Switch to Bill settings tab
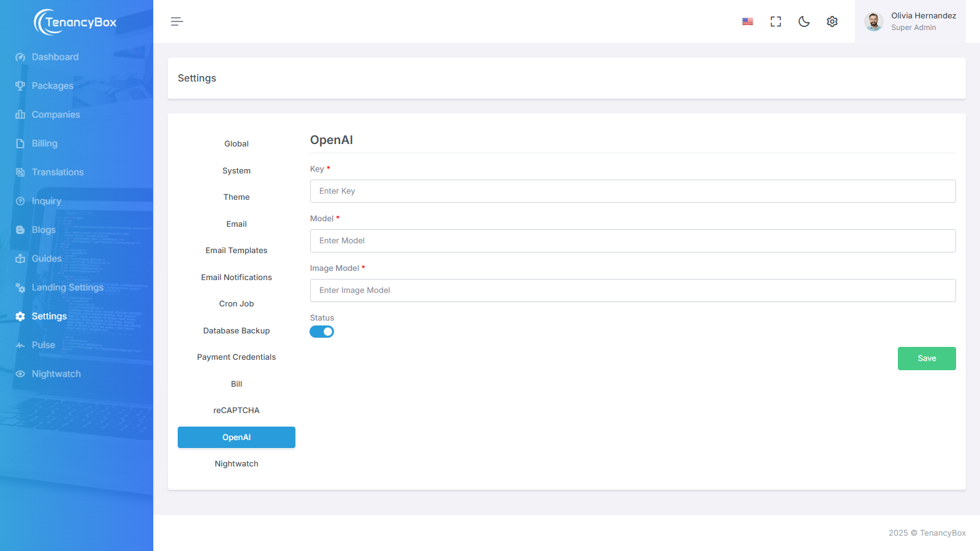This screenshot has height=551, width=980. pos(237,384)
